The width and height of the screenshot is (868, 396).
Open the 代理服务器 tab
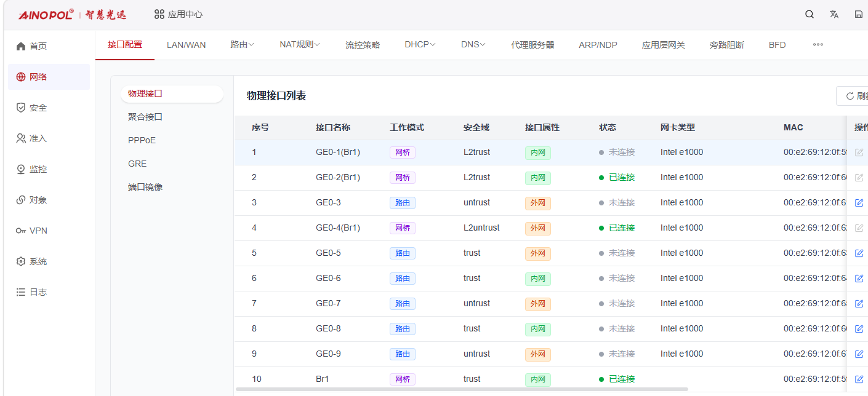point(532,45)
